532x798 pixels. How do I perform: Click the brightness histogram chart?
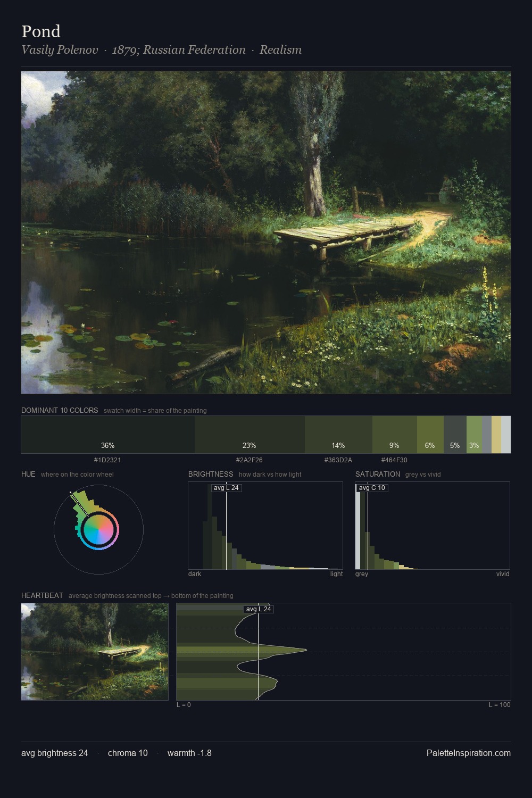[x=265, y=526]
